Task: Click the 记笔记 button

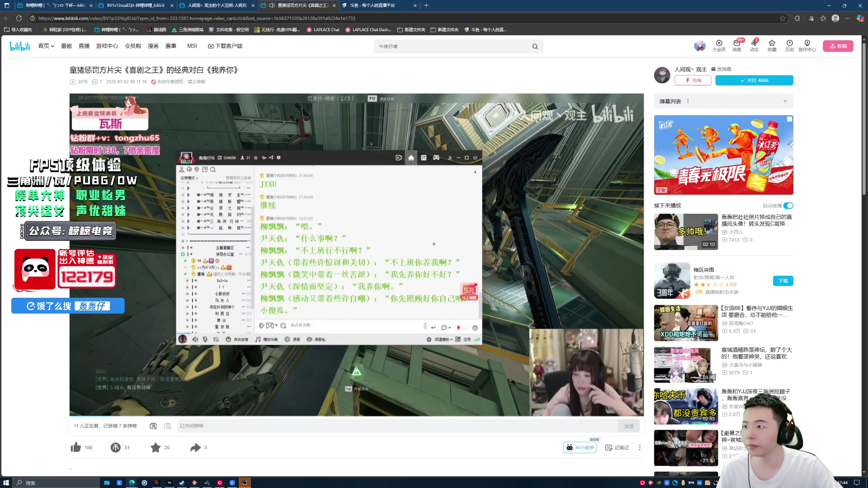Action: pos(617,447)
